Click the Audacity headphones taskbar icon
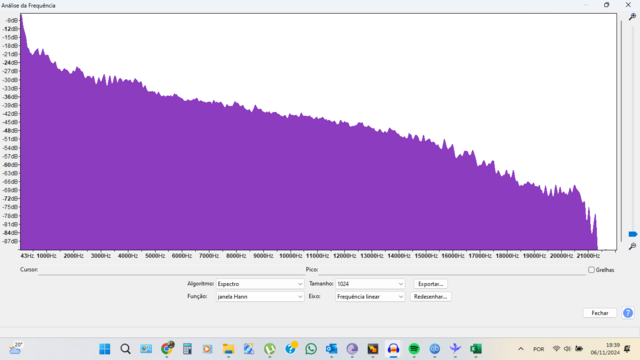The height and width of the screenshot is (360, 640). [393, 349]
